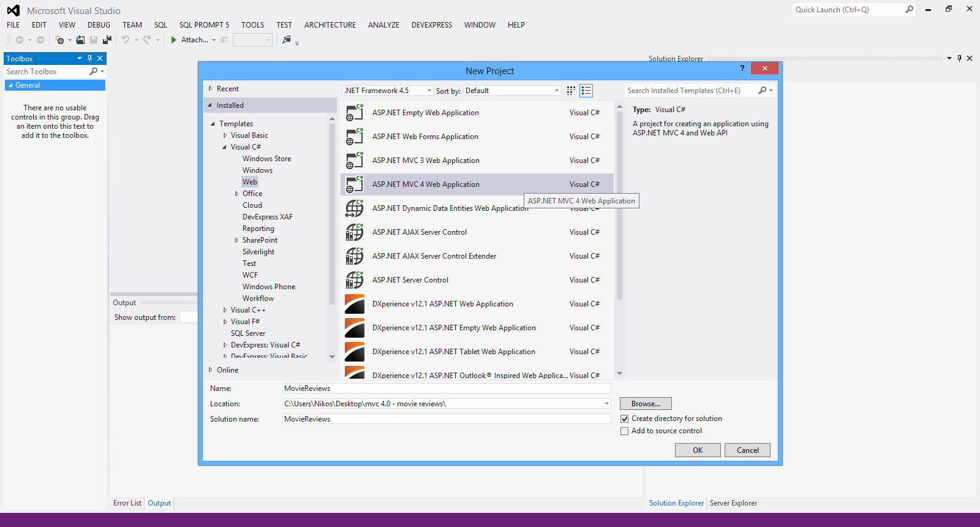980x527 pixels.
Task: Select the DevExpress XAF category
Action: click(268, 217)
